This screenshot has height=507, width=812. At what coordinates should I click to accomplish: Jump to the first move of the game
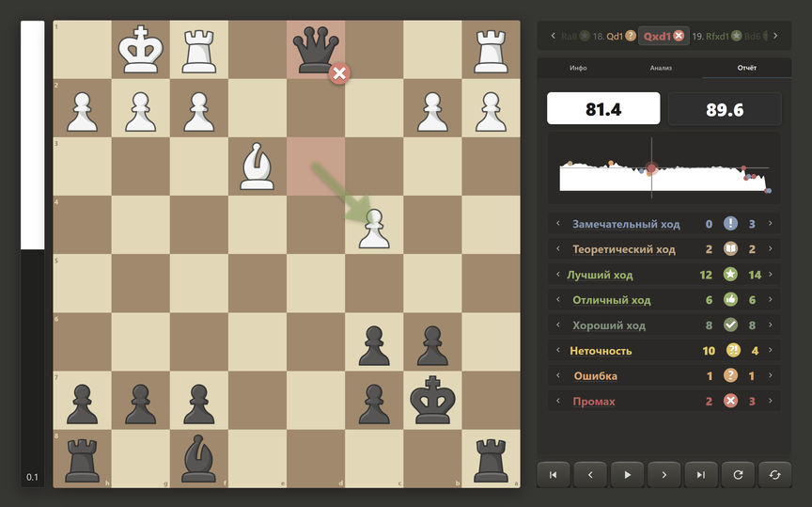(x=553, y=475)
